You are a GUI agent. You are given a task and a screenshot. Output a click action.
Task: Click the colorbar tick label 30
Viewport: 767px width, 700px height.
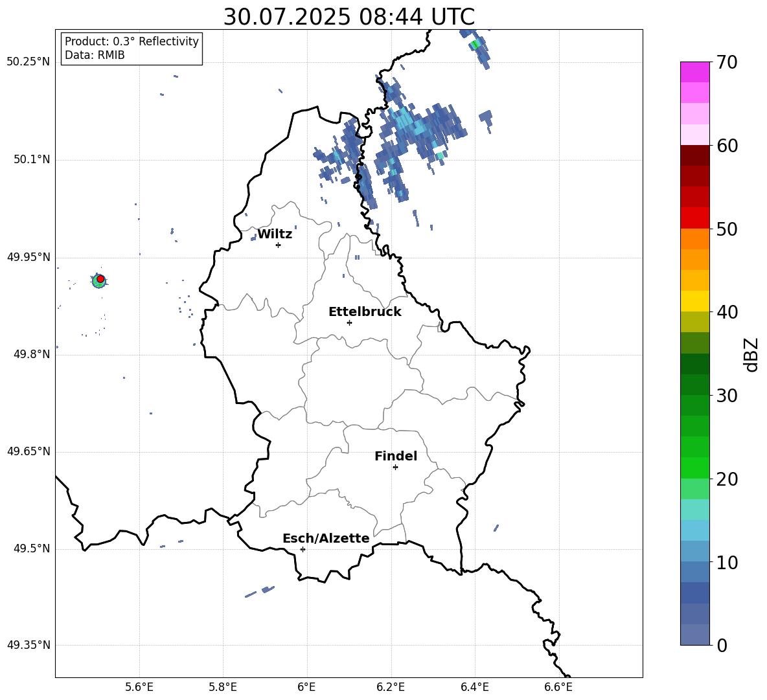coord(727,396)
